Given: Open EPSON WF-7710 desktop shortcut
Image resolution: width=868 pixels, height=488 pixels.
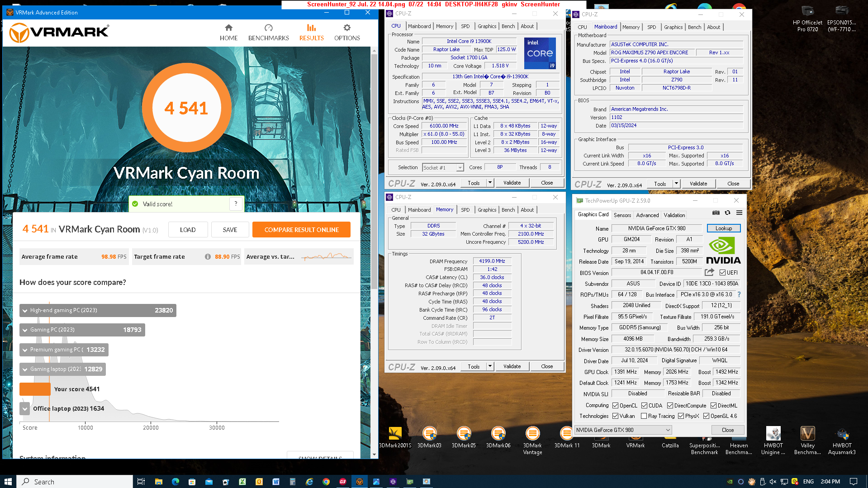Looking at the screenshot, I should pyautogui.click(x=842, y=19).
